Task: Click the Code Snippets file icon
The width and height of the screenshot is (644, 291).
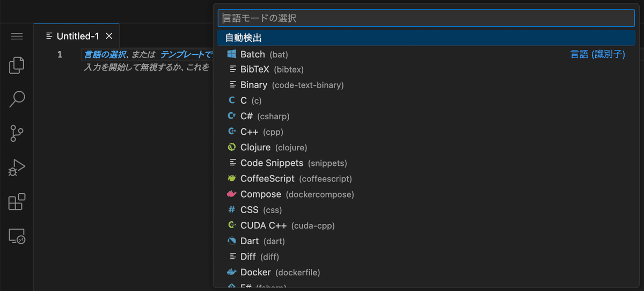Action: pos(232,163)
